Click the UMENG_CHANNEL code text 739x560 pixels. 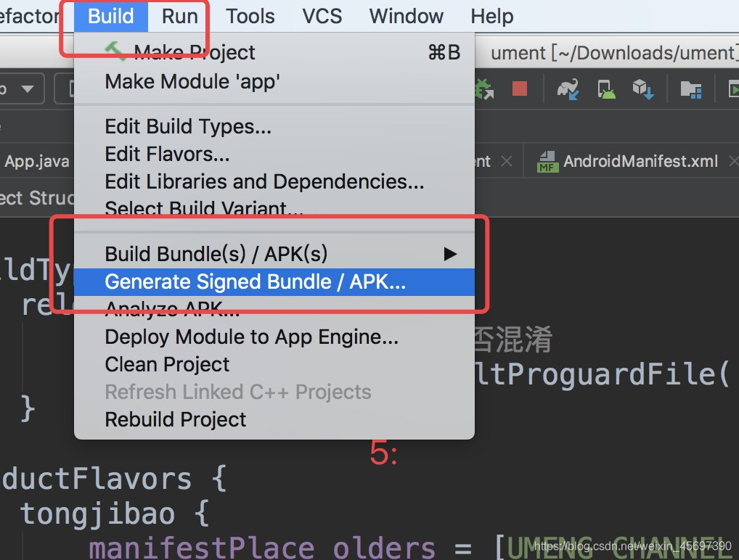tap(623, 547)
